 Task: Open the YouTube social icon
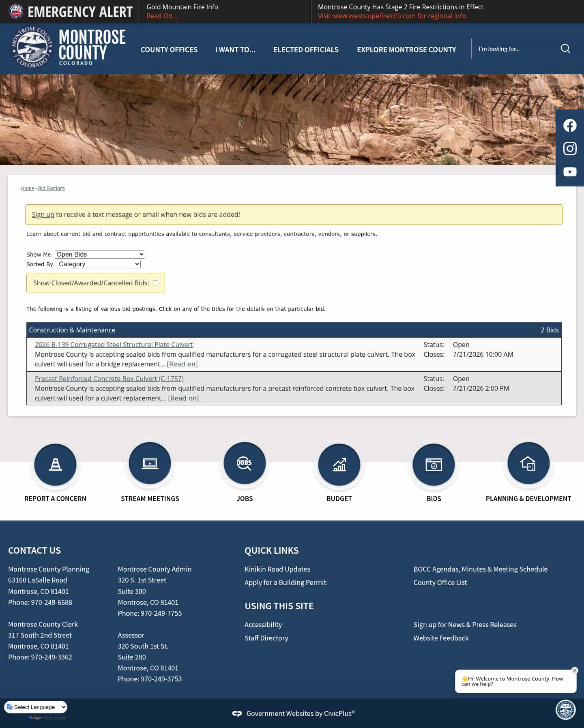[x=570, y=172]
